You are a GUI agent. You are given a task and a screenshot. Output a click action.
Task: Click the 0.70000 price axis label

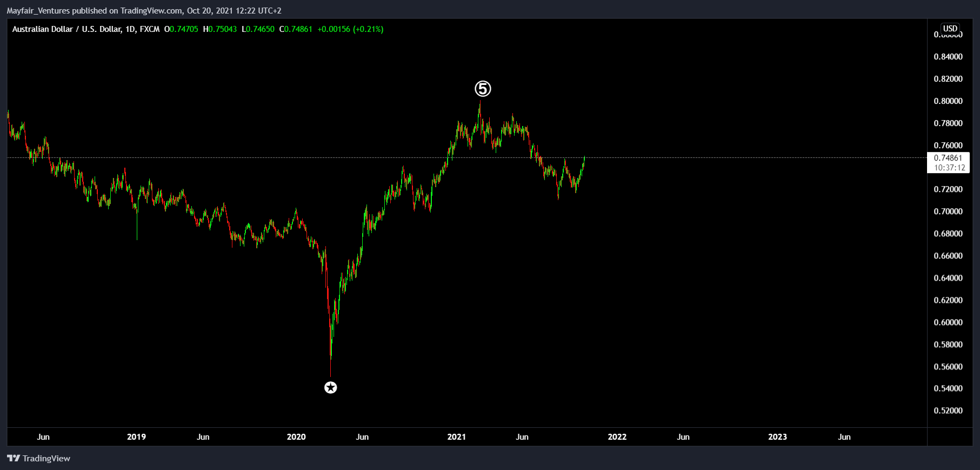(948, 211)
